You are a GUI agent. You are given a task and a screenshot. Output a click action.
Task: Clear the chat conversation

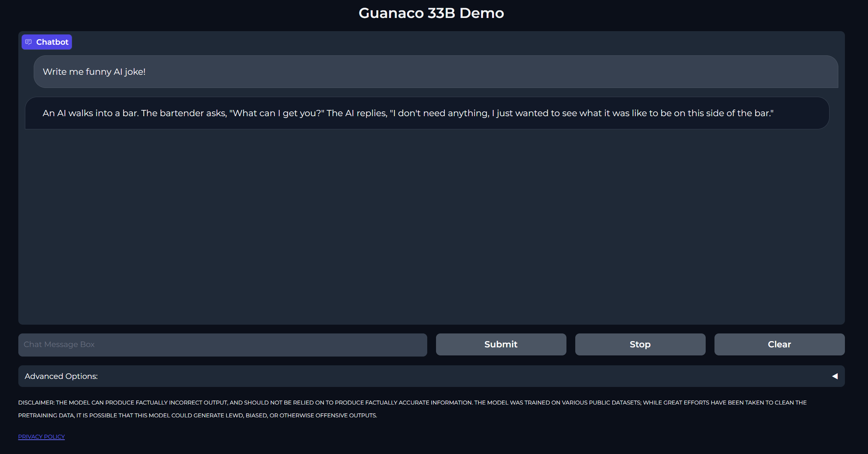click(x=779, y=344)
